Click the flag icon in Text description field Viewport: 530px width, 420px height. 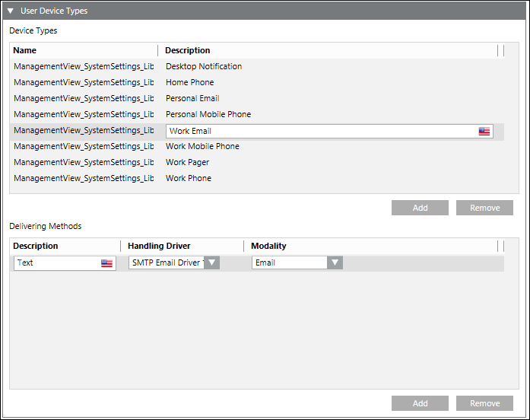106,263
